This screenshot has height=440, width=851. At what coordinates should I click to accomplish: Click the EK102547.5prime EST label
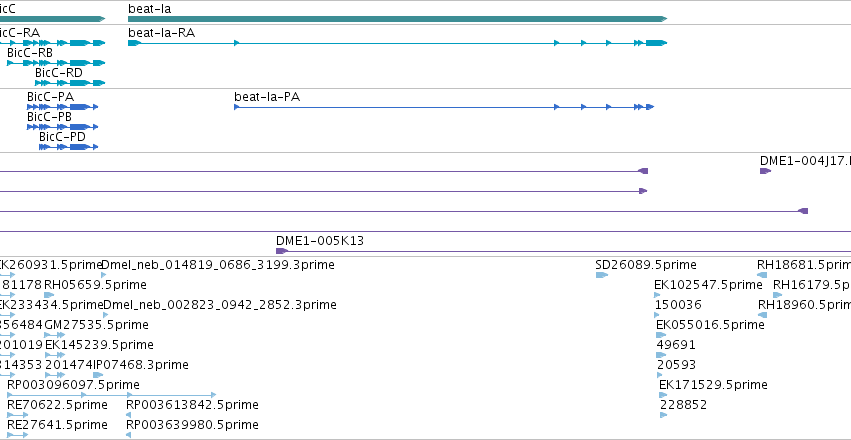pyautogui.click(x=708, y=285)
